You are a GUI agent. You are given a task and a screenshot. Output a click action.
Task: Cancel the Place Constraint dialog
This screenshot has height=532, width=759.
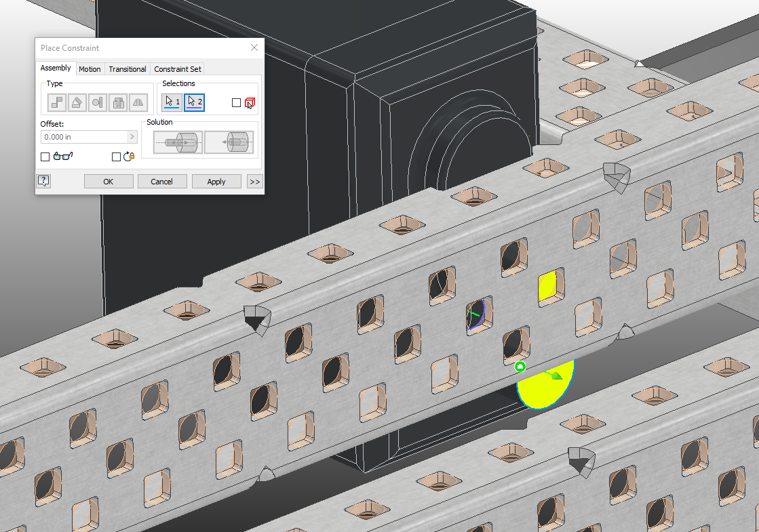(x=161, y=182)
